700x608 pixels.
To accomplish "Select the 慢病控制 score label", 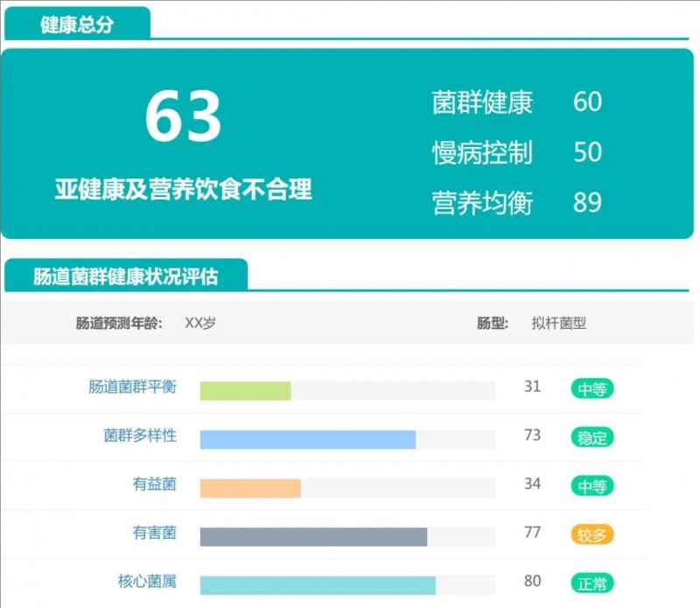I will pos(482,152).
